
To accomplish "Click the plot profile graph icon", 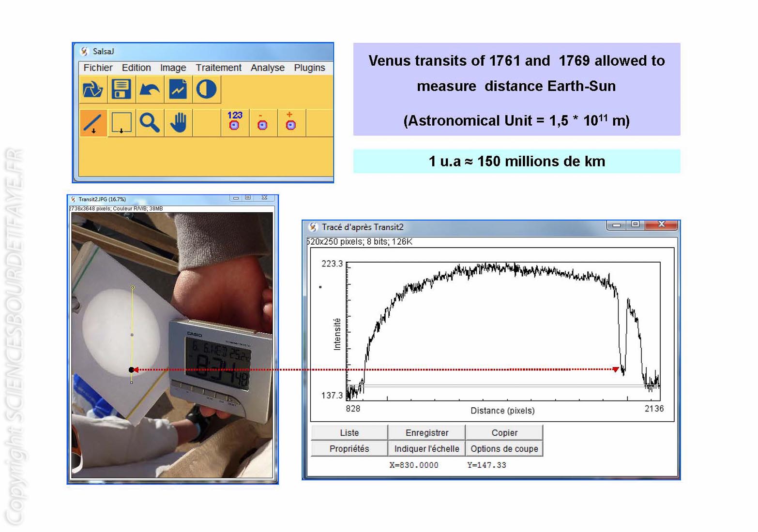I will click(178, 89).
